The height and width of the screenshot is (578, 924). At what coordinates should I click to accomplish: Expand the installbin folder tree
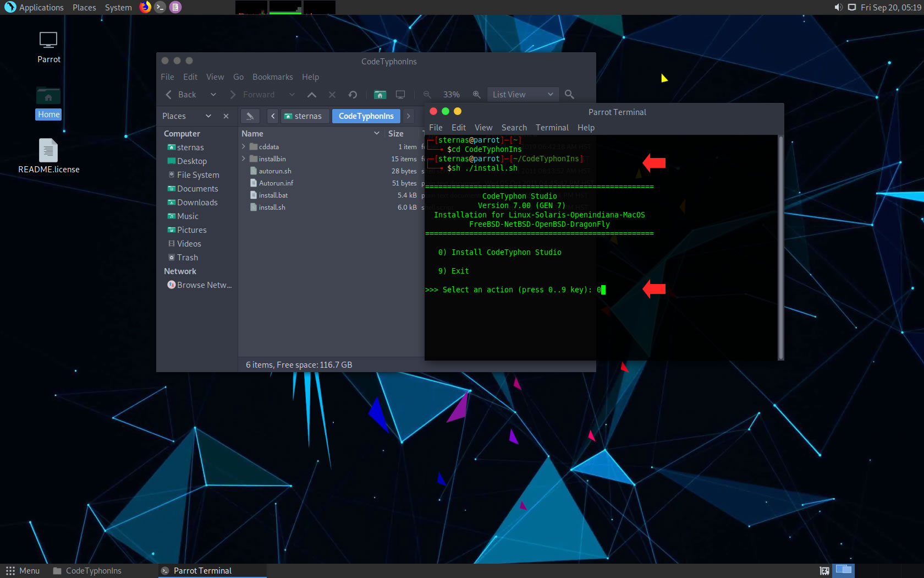pos(244,159)
